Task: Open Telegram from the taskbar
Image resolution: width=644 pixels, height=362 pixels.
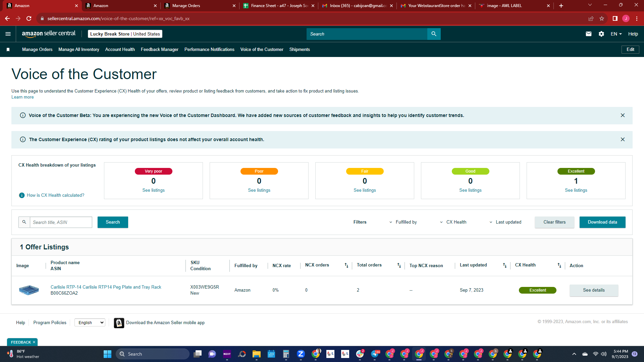Action: (x=375, y=354)
